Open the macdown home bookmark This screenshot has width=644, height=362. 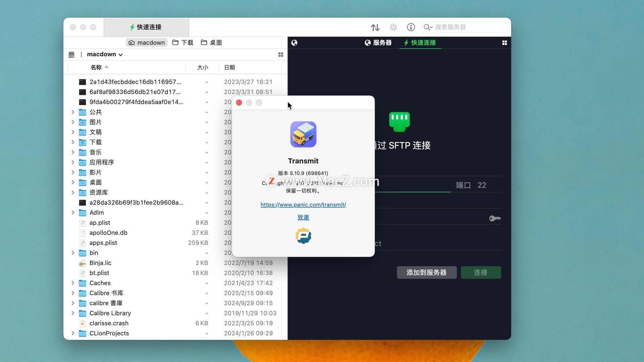point(147,43)
